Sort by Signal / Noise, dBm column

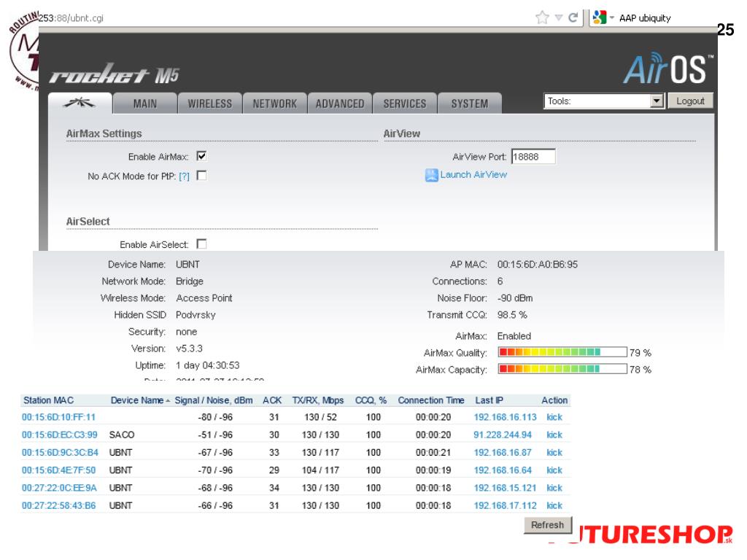[x=214, y=400]
